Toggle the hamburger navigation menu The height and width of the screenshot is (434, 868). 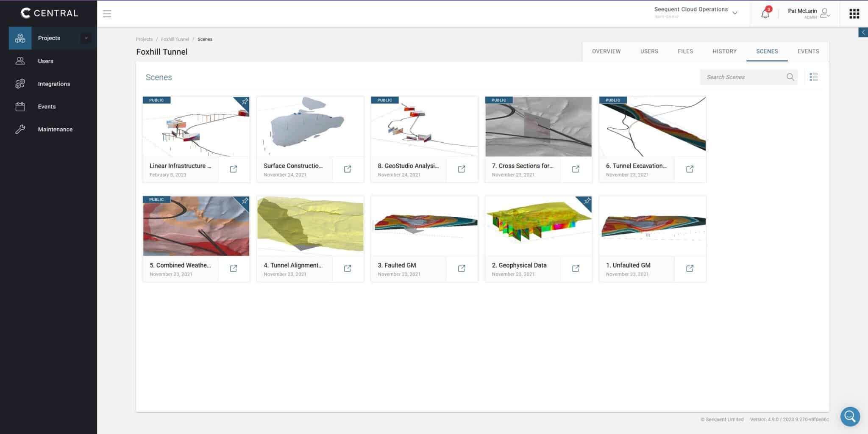[x=107, y=14]
